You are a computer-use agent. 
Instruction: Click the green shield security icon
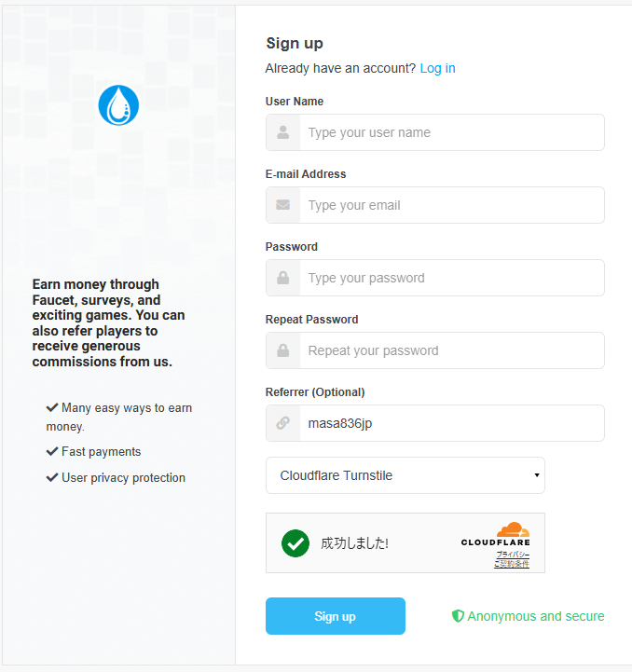[x=458, y=616]
